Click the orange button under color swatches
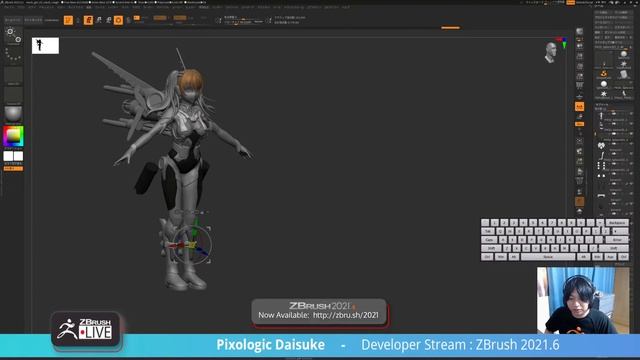The image size is (640, 360). (x=13, y=168)
